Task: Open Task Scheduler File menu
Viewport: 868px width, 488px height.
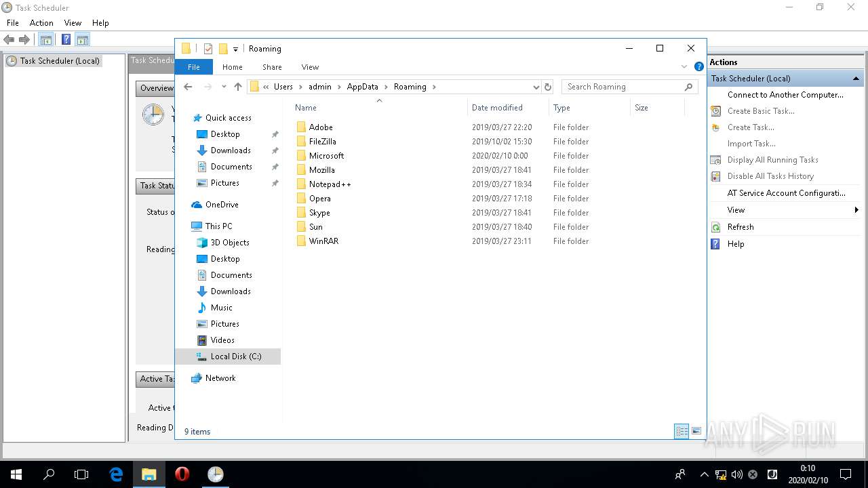Action: 13,23
